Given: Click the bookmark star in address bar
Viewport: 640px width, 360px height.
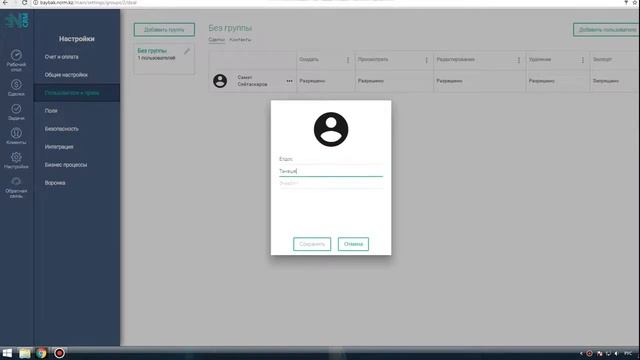Looking at the screenshot, I should point(635,2).
